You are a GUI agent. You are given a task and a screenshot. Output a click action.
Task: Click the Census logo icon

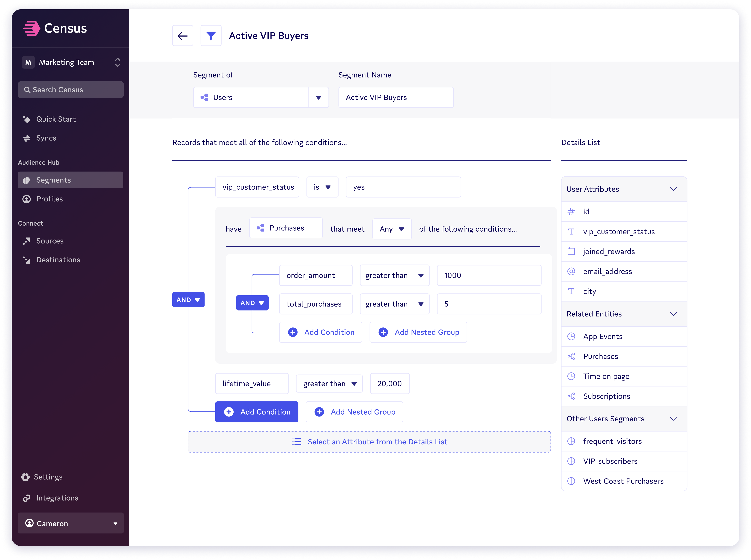pos(32,28)
